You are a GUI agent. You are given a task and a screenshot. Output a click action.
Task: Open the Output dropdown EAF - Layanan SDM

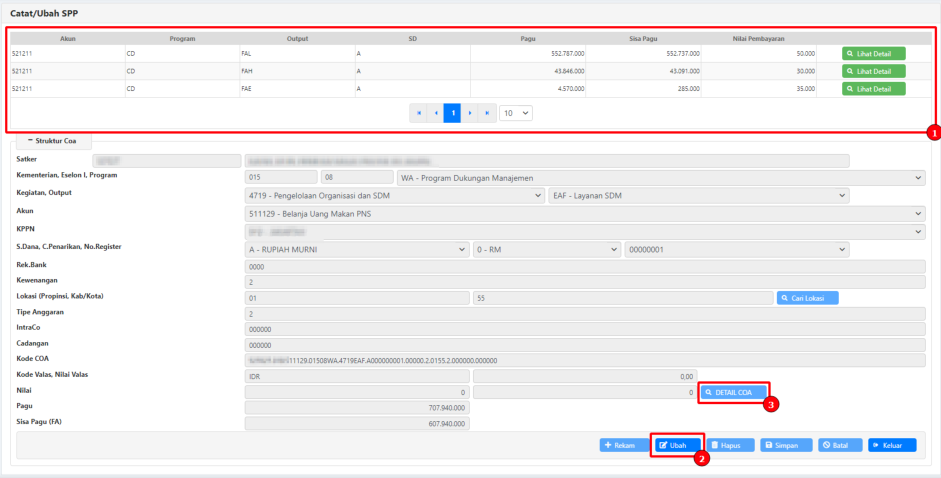tap(700, 195)
